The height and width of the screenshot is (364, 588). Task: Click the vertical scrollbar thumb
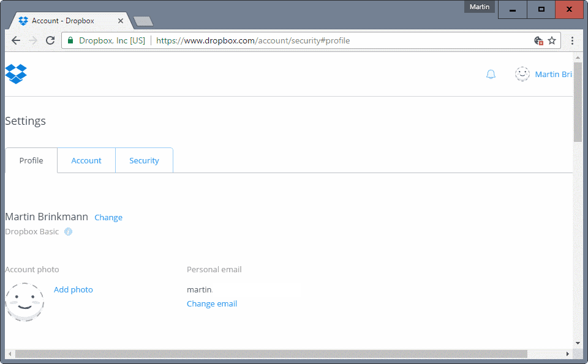(578, 102)
